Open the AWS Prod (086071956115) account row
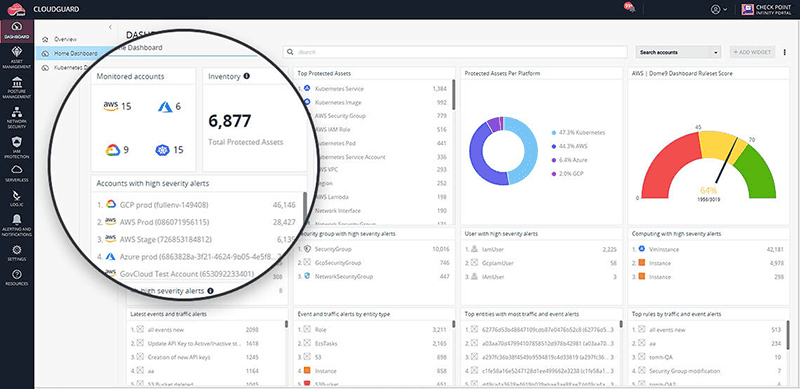This screenshot has height=389, width=800. coord(196,222)
